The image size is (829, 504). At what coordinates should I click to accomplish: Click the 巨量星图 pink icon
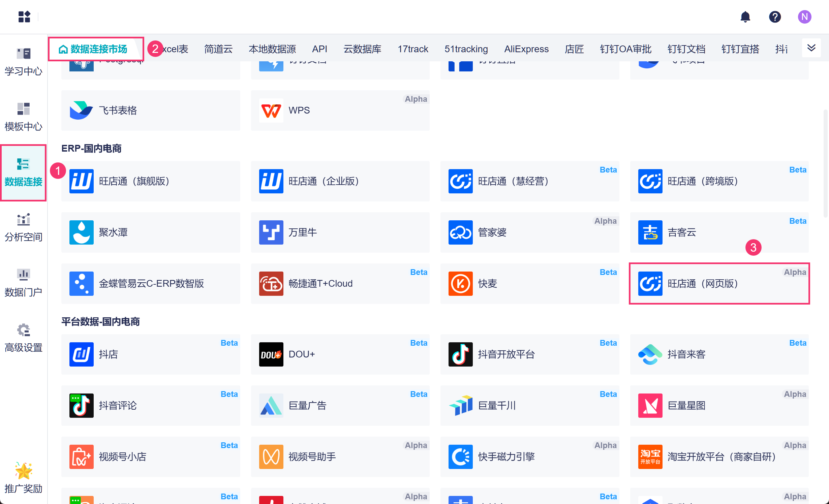650,406
